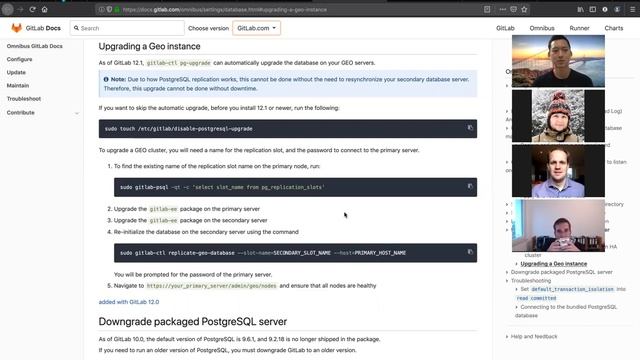Copy the gitlab-psql replication slots command
The image size is (640, 360).
pos(470,186)
